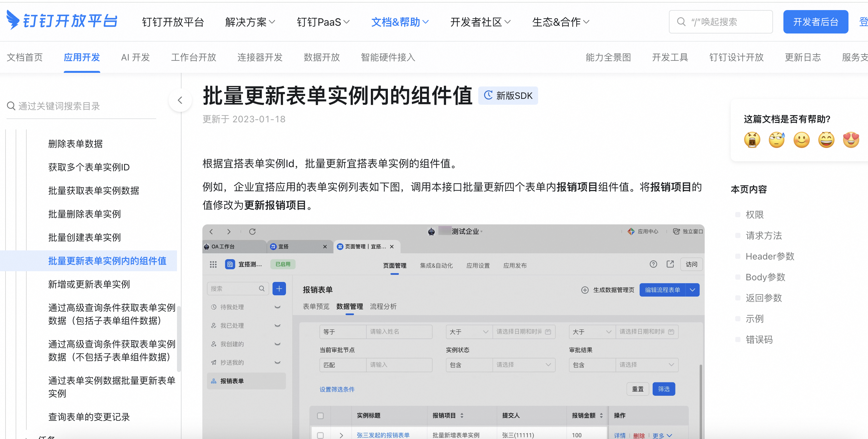This screenshot has width=868, height=439.
Task: Click the blue plus add button
Action: click(x=279, y=289)
